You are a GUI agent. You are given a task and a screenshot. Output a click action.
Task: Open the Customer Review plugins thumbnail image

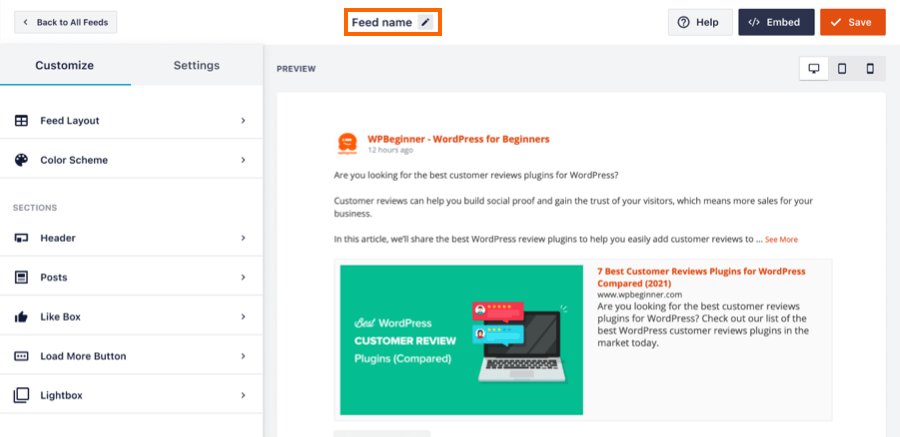461,339
